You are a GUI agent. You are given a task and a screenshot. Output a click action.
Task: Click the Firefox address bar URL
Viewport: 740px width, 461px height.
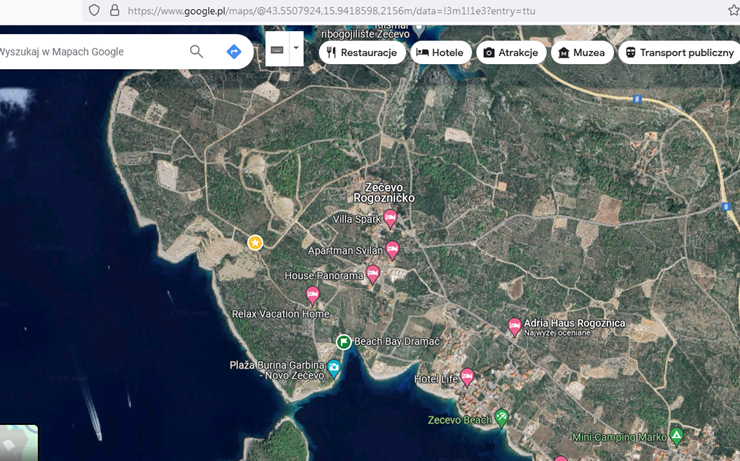(x=330, y=11)
